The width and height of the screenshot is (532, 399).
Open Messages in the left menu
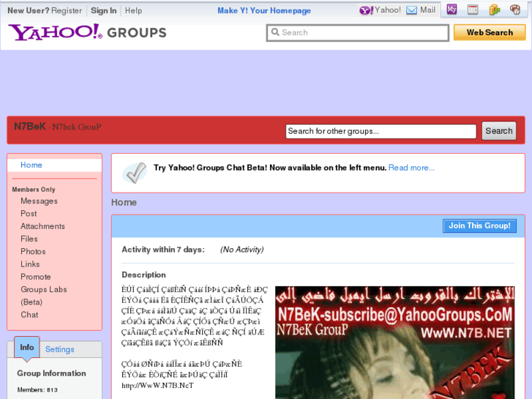(39, 201)
